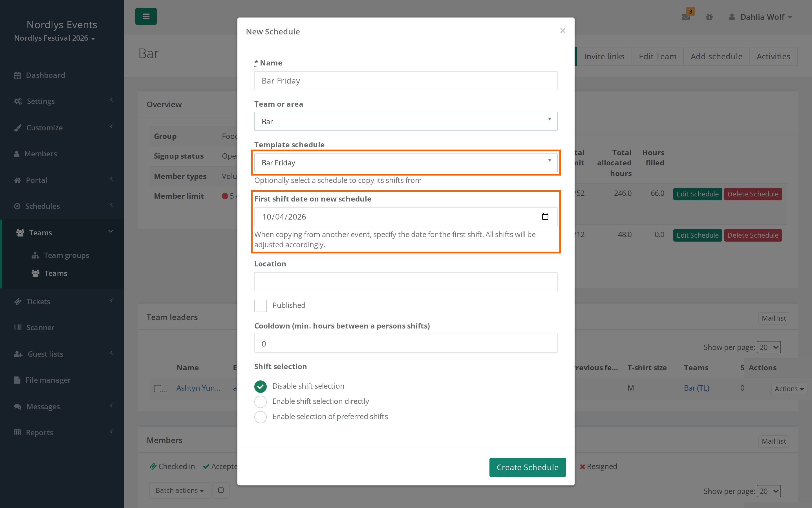This screenshot has width=812, height=508.
Task: Toggle select-all checkbox beside Batch actions
Action: 221,490
